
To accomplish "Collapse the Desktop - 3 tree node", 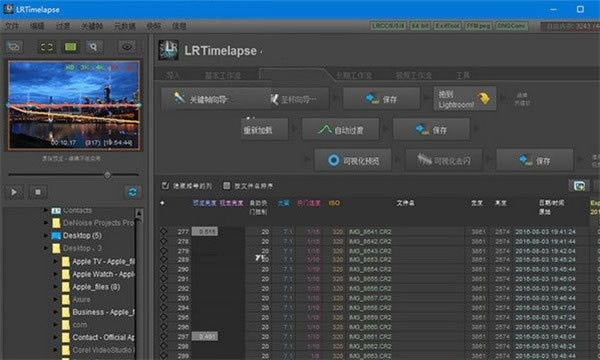I will (x=46, y=248).
